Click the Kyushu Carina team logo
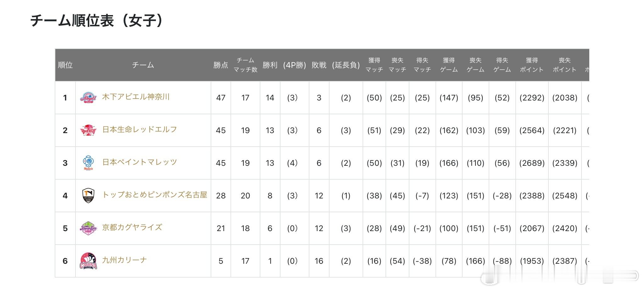 click(x=88, y=261)
